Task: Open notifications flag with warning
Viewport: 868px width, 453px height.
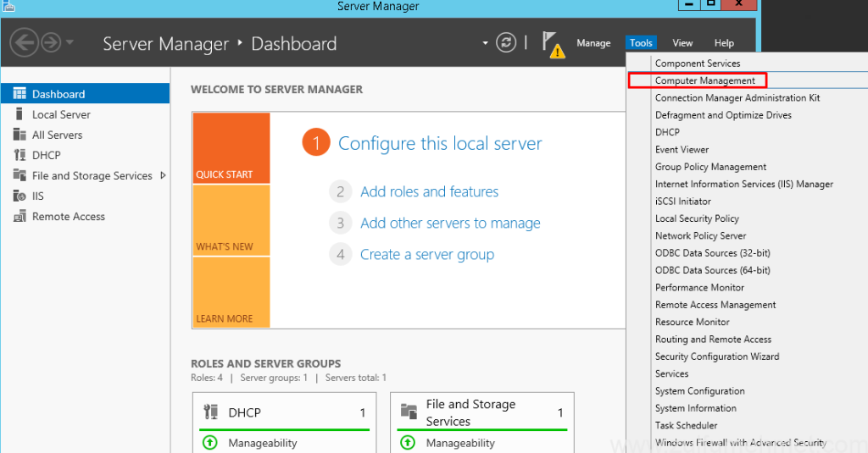Action: point(553,45)
